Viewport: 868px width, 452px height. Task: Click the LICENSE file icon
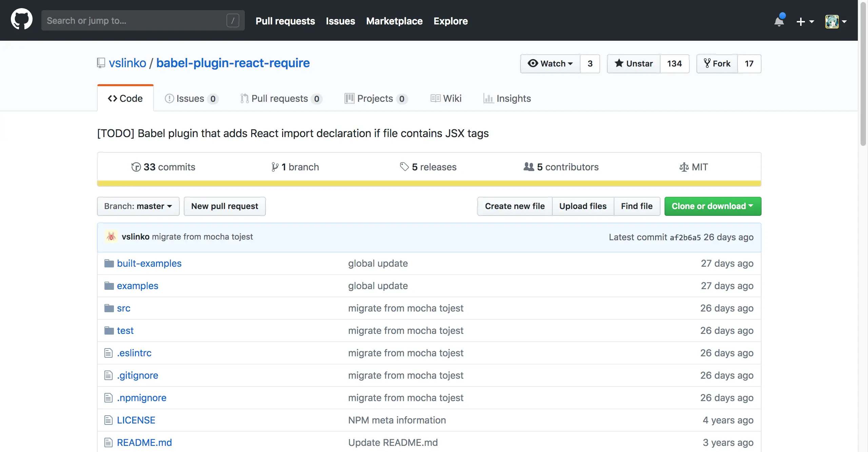coord(108,420)
